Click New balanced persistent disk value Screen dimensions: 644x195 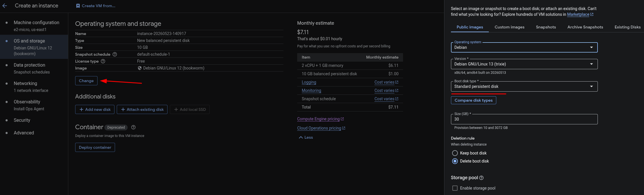[x=163, y=41]
